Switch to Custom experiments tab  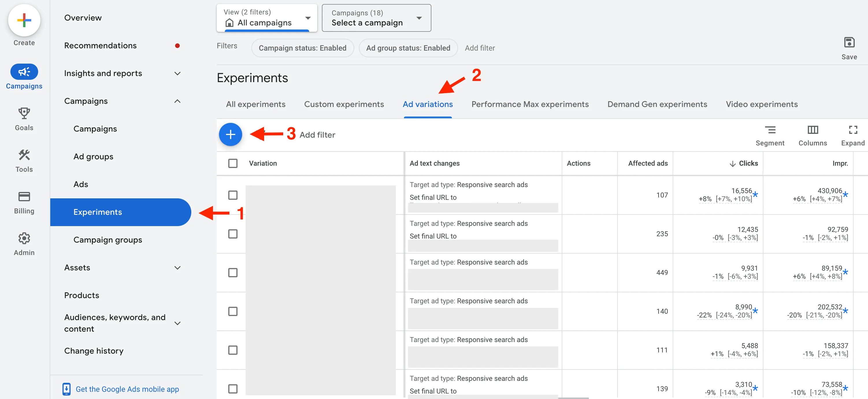344,104
